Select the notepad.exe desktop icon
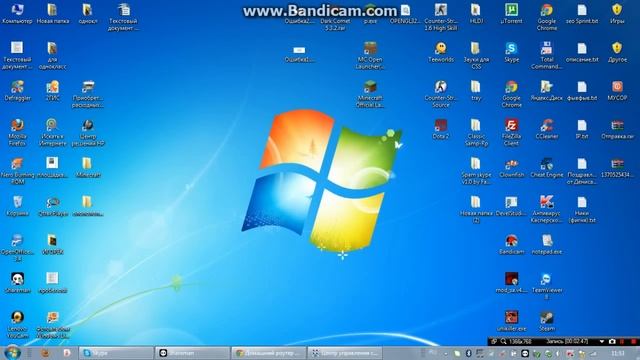 (547, 244)
